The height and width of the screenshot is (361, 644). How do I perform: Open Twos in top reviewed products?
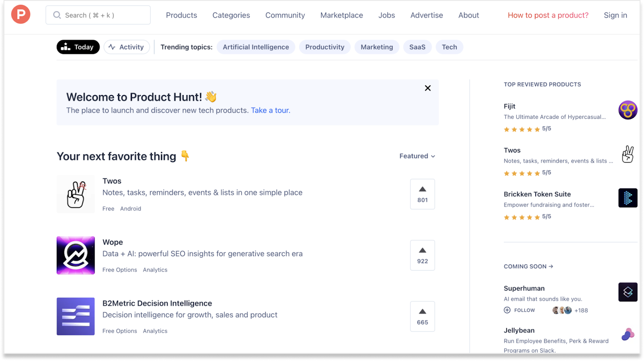512,150
